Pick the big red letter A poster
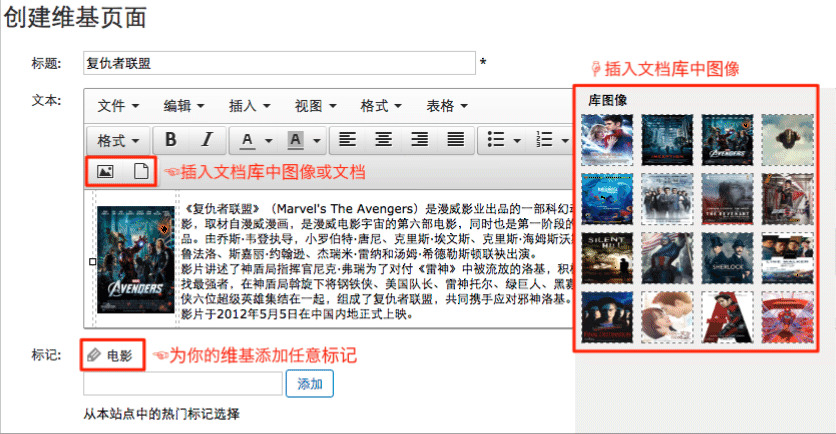This screenshot has width=836, height=434. [x=727, y=317]
